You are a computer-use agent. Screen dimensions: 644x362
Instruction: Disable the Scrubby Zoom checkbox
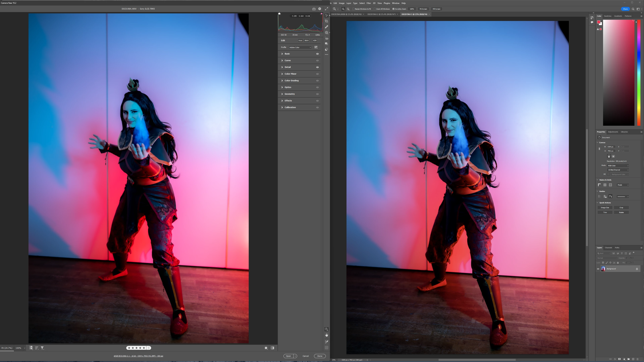pyautogui.click(x=393, y=9)
